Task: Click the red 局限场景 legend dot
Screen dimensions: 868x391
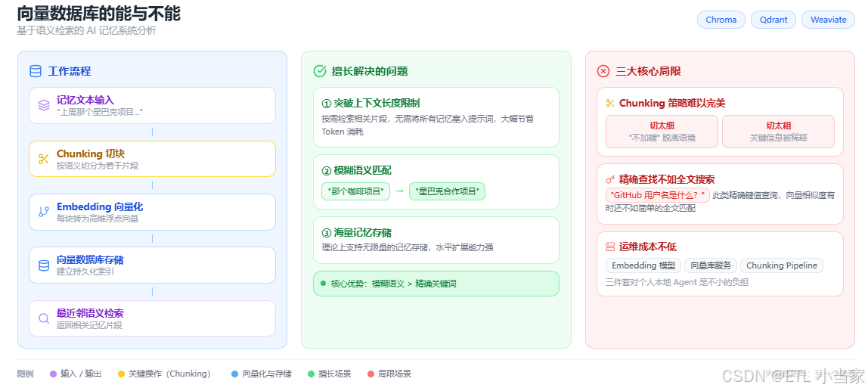Action: pos(370,374)
